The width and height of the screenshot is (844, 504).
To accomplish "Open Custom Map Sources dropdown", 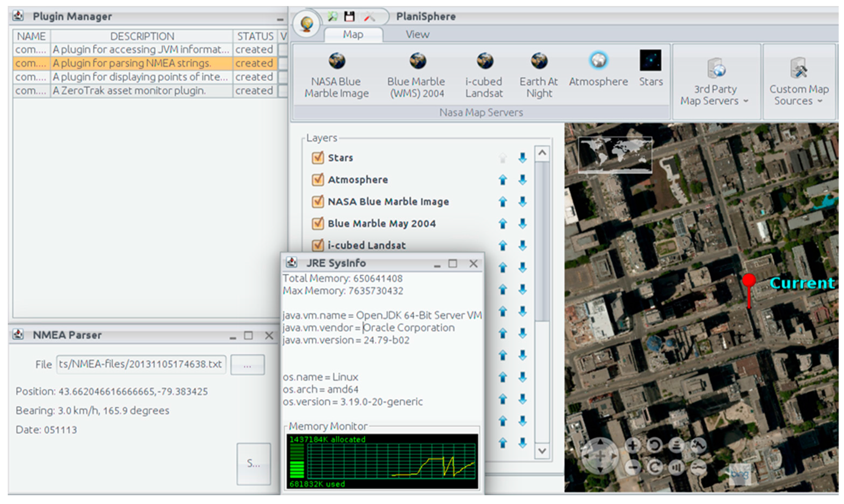I will (x=799, y=81).
